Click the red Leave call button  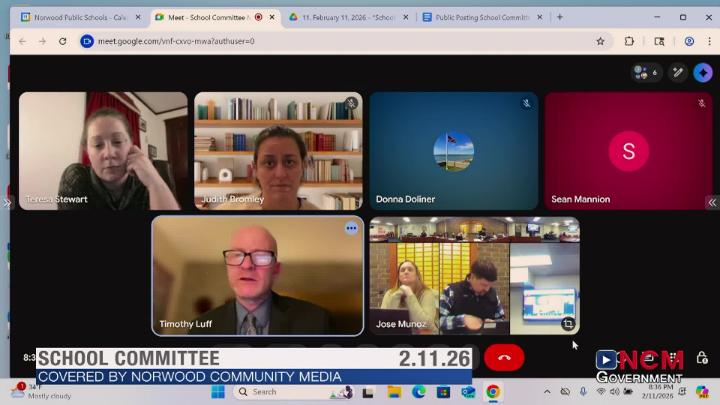click(x=504, y=358)
